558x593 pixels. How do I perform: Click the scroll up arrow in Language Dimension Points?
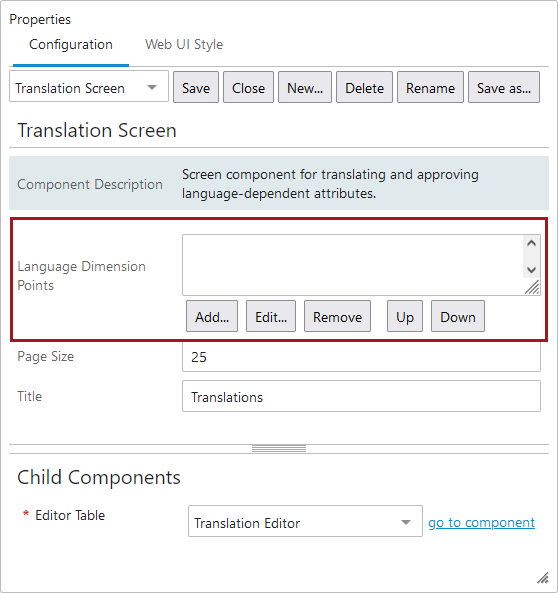click(x=531, y=243)
